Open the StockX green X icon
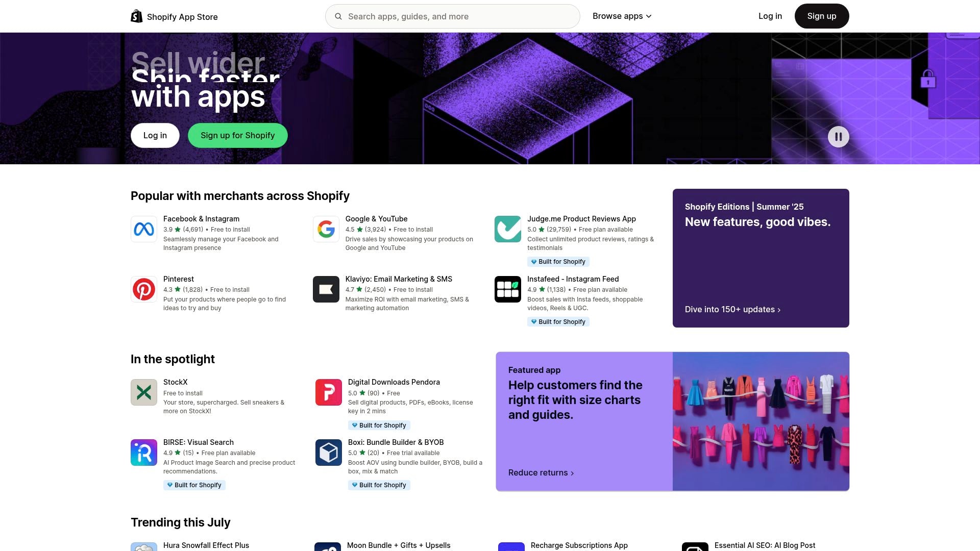This screenshot has width=980, height=551. [144, 392]
